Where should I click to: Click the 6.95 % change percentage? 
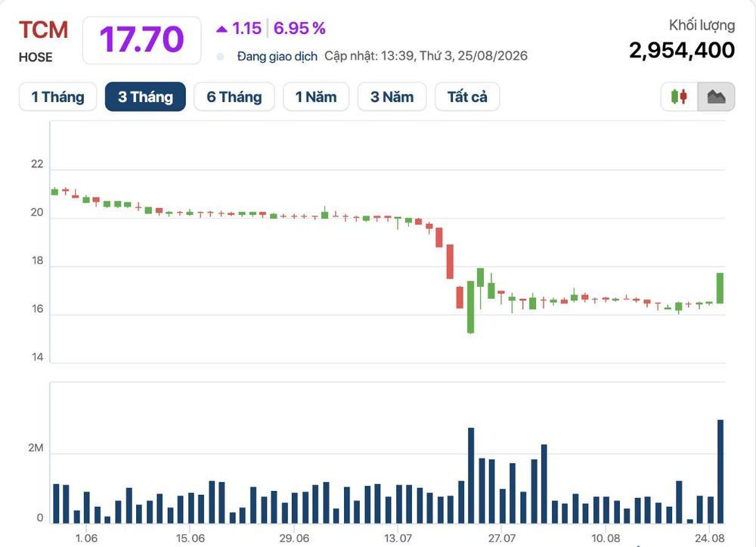pyautogui.click(x=299, y=29)
